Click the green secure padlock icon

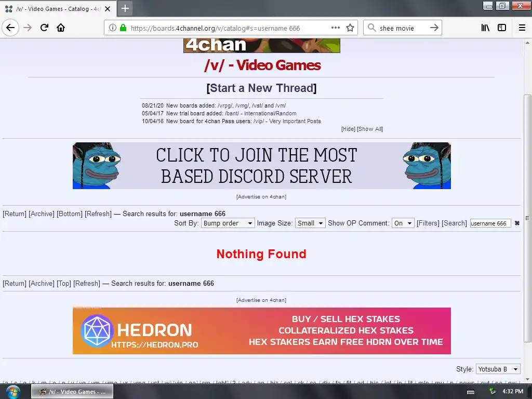coord(123,28)
